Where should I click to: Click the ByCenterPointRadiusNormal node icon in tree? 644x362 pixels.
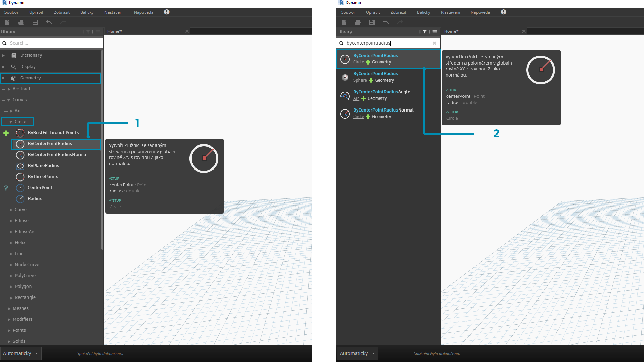[x=20, y=155]
